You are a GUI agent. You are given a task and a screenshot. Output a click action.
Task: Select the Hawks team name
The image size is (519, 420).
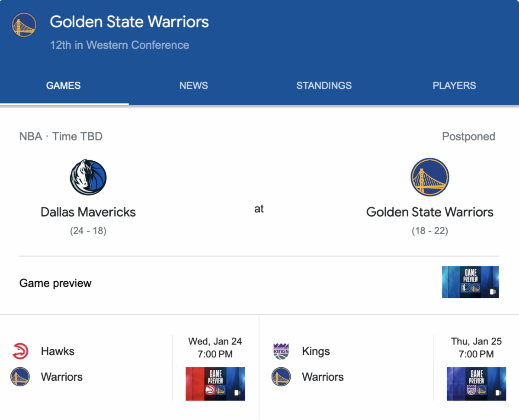tap(58, 351)
